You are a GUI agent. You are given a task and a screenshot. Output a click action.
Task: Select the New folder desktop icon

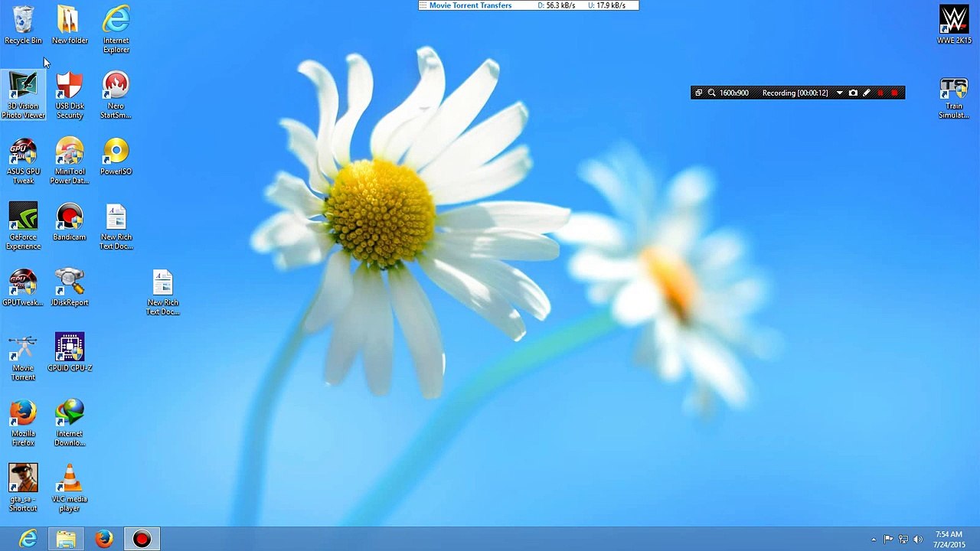pyautogui.click(x=70, y=25)
